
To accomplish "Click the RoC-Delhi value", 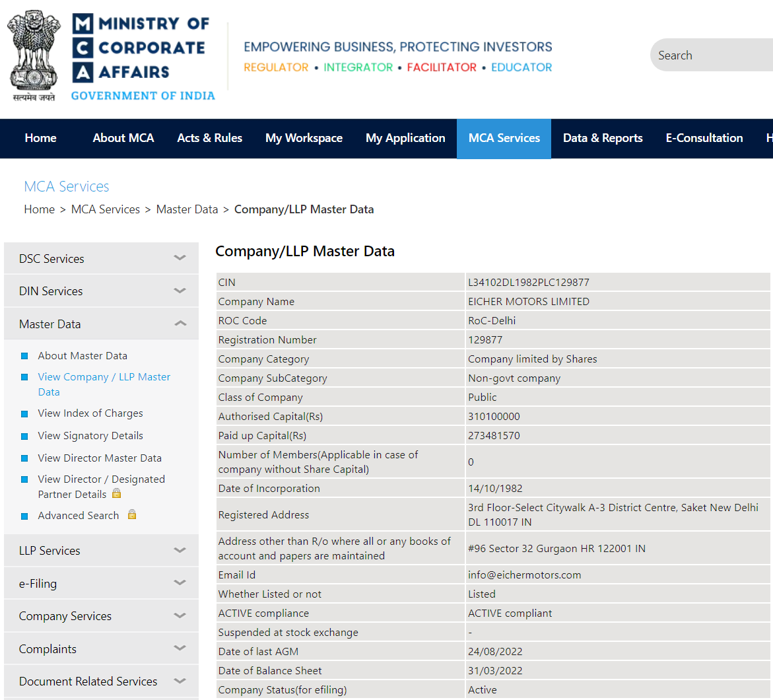I will (x=492, y=321).
